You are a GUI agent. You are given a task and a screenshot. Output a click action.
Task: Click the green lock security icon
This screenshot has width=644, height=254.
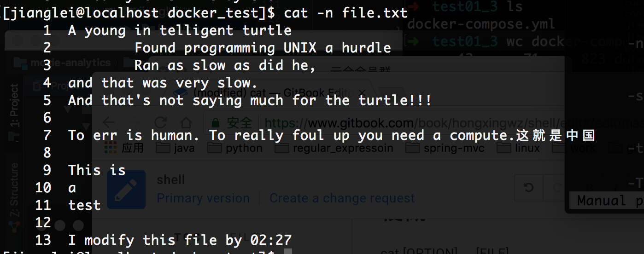215,123
